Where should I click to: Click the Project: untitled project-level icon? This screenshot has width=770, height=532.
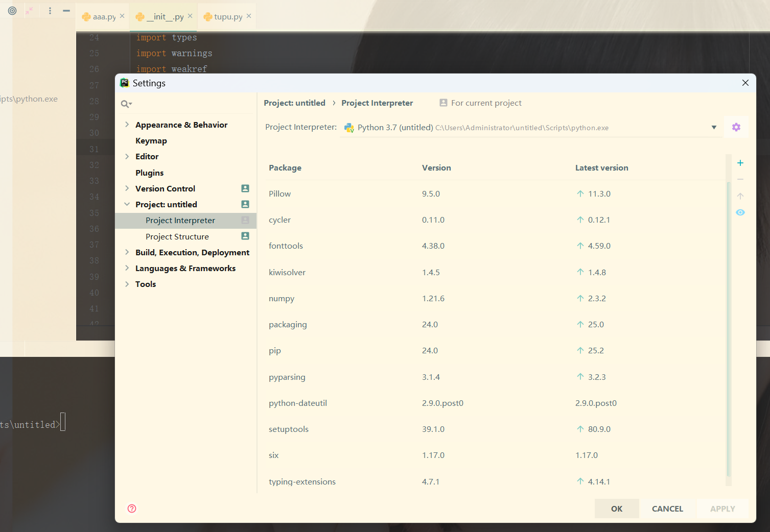[x=245, y=204]
